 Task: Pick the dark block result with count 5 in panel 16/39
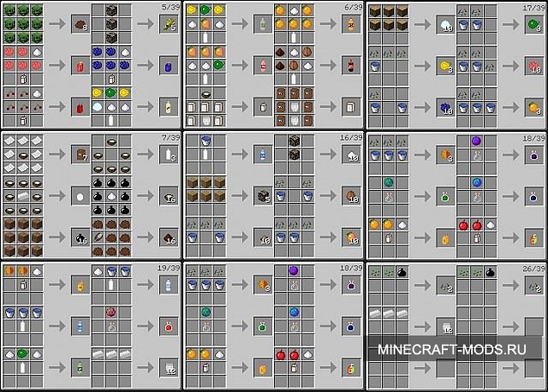pos(263,196)
